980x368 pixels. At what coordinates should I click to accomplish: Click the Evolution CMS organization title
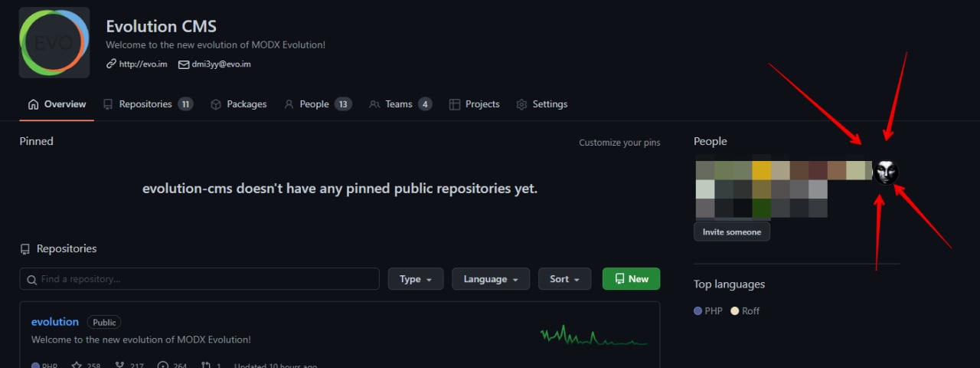pos(162,27)
